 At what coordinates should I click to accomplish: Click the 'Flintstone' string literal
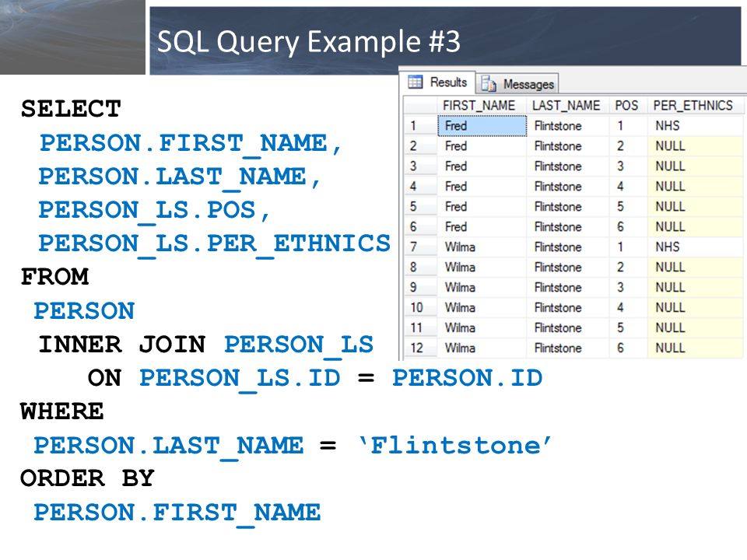tap(455, 445)
